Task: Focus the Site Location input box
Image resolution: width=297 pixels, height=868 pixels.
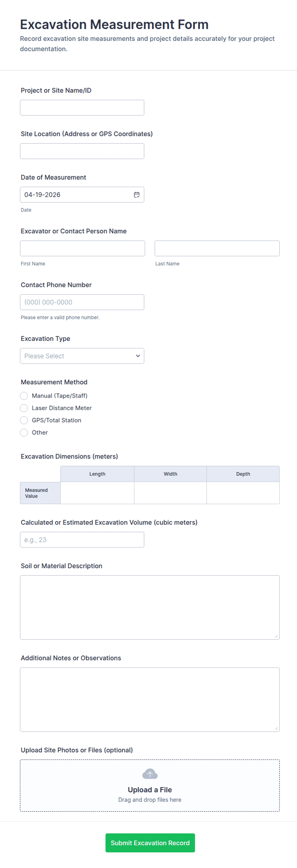Action: [82, 151]
